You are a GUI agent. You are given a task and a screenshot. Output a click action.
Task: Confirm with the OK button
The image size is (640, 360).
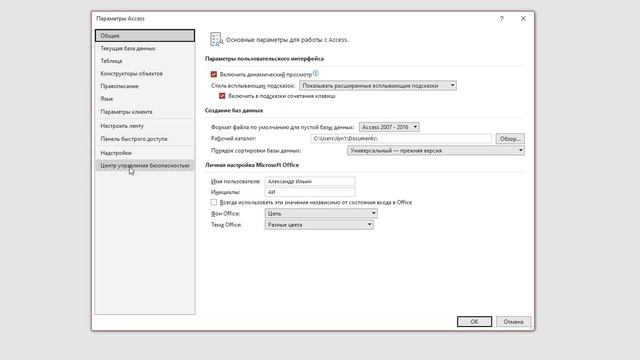[x=474, y=322]
